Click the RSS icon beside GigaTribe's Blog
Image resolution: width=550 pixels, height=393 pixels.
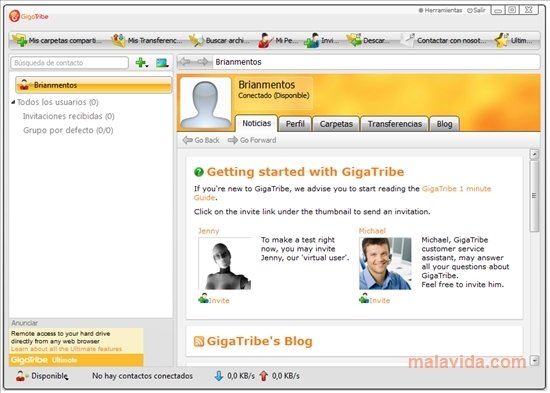[x=199, y=341]
